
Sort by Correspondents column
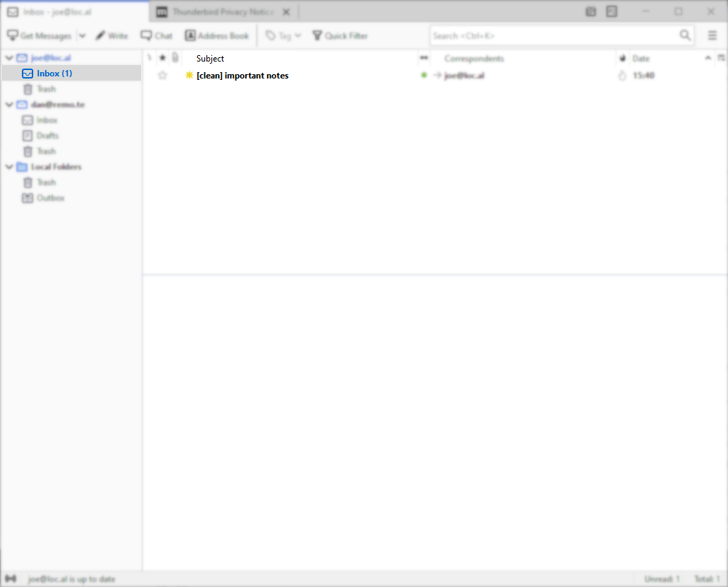click(x=523, y=58)
